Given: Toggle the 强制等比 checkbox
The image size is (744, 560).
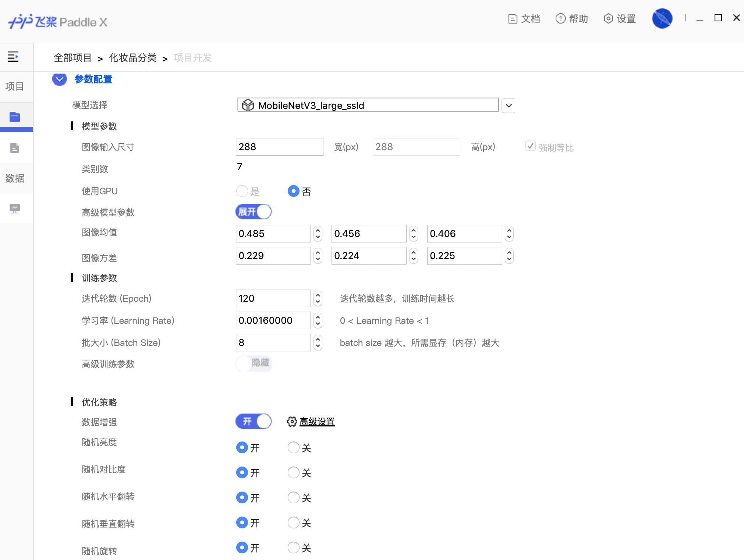Looking at the screenshot, I should click(530, 146).
